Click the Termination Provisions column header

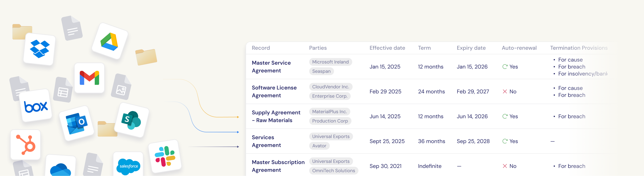pos(579,48)
